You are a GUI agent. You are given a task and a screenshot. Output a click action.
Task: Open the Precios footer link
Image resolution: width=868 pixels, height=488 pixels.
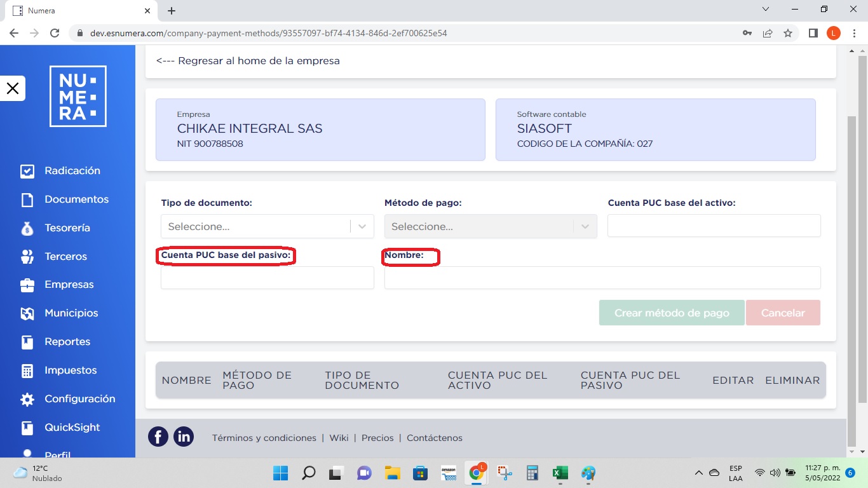(x=377, y=438)
